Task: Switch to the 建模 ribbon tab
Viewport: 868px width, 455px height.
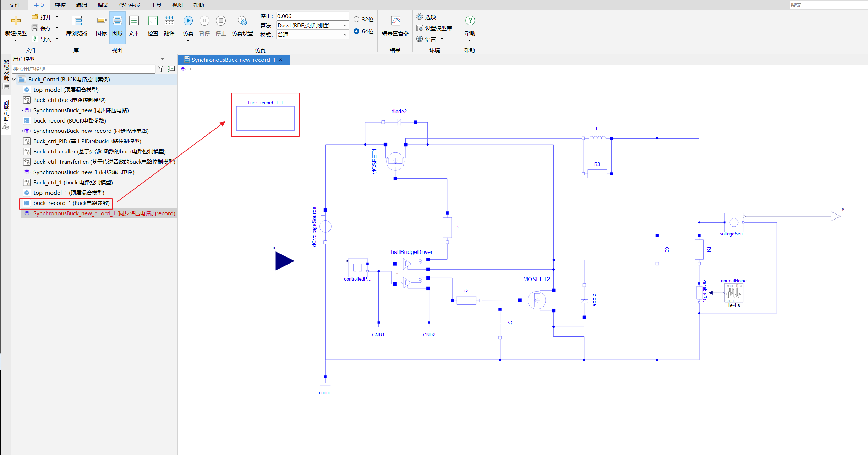Action: tap(60, 5)
